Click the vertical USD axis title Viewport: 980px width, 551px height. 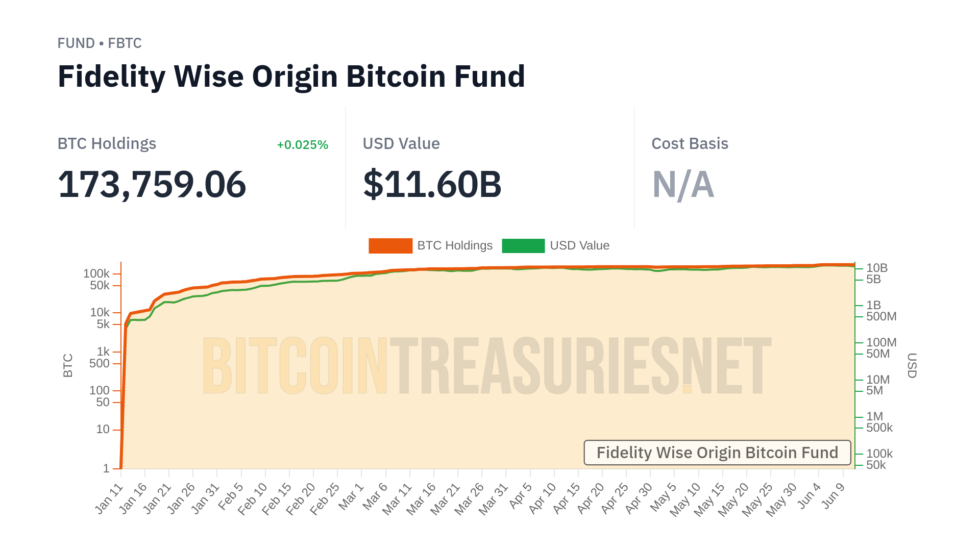[x=912, y=366]
